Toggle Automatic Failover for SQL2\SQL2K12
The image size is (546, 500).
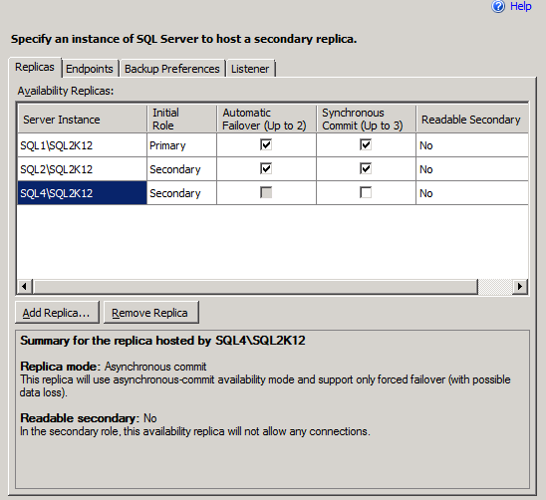pos(266,169)
